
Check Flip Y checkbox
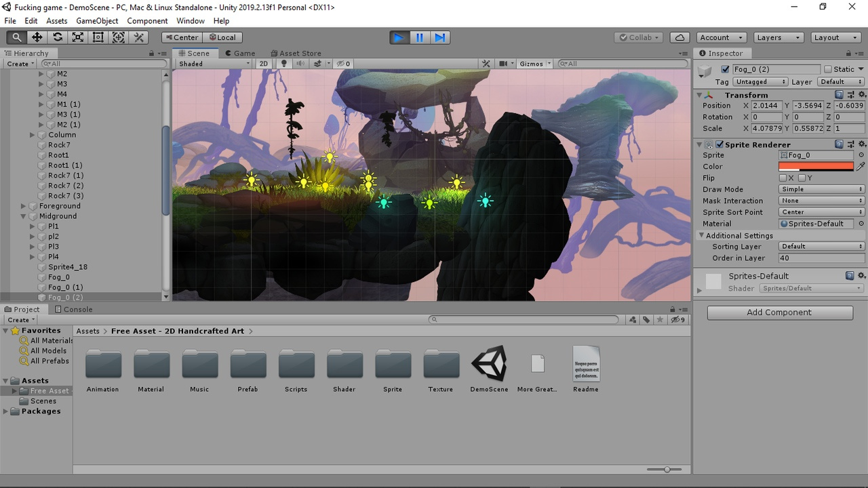802,178
